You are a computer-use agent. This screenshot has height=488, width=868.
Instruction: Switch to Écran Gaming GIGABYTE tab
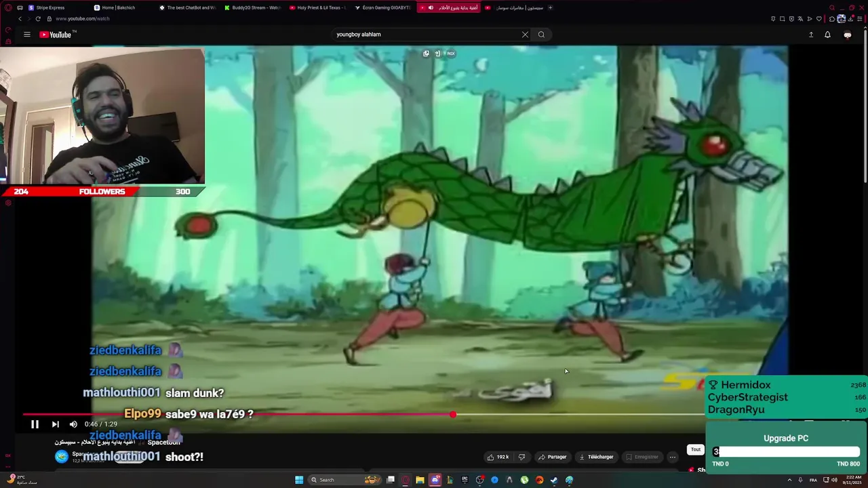382,7
